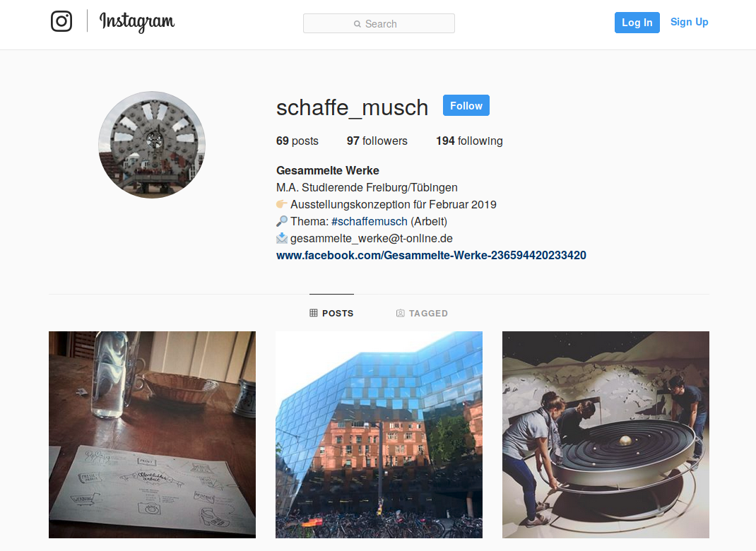
Task: View the 194 following list
Action: [x=469, y=141]
